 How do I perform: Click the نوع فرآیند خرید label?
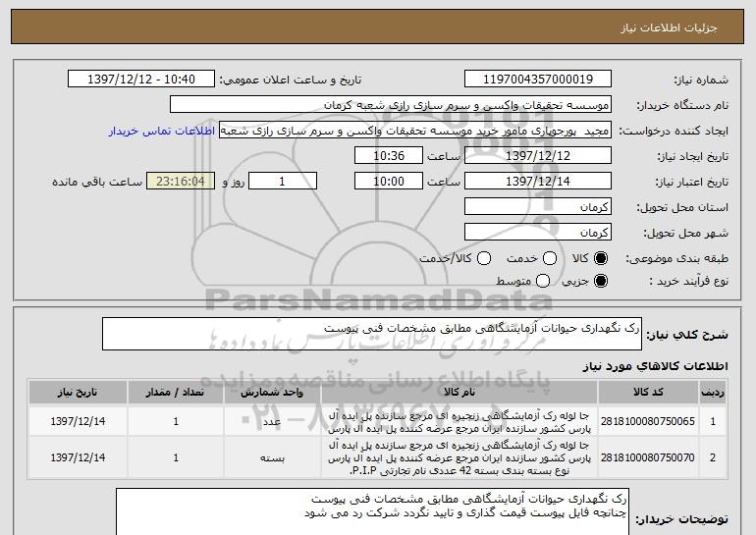pyautogui.click(x=689, y=281)
